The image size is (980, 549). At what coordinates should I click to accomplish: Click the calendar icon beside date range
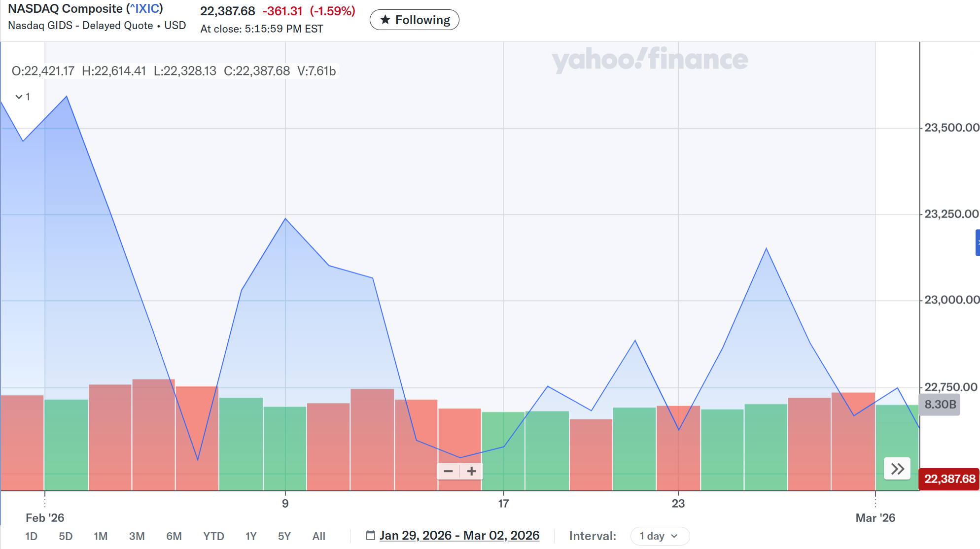pyautogui.click(x=371, y=535)
